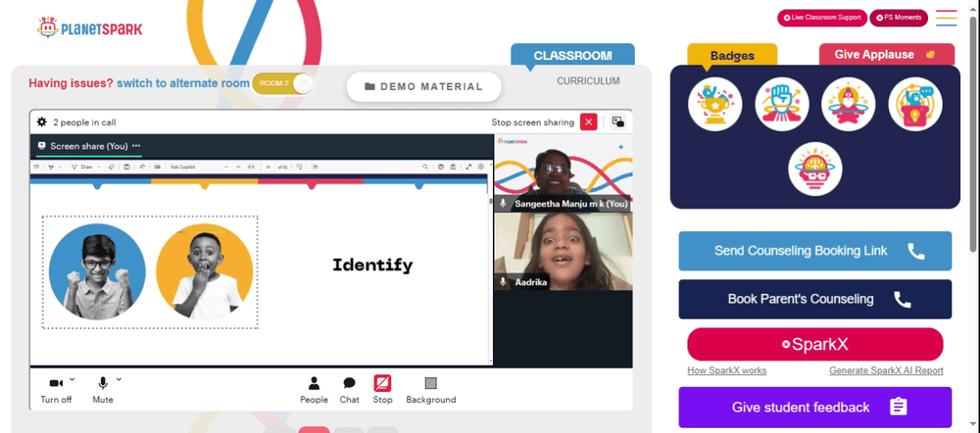Screen dimensions: 980x433
Task: Award the trophy star badge
Action: pos(715,105)
